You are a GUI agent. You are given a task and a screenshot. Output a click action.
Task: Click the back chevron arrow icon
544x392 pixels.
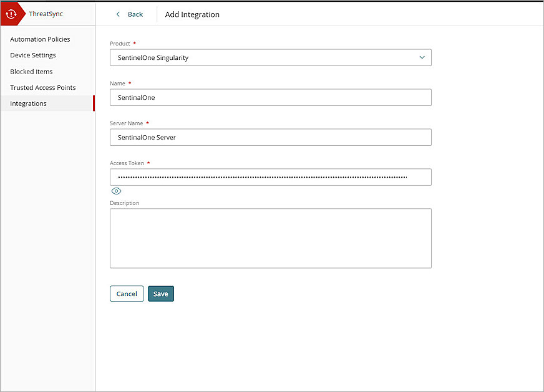(118, 14)
